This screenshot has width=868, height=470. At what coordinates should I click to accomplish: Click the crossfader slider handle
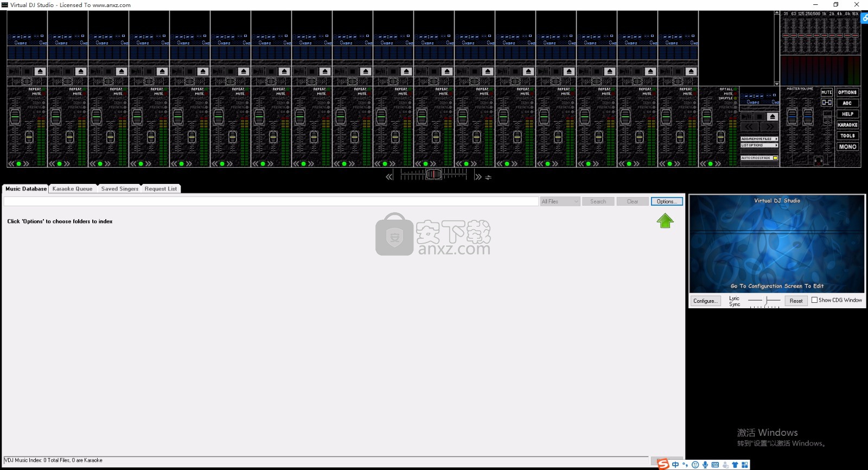click(433, 174)
